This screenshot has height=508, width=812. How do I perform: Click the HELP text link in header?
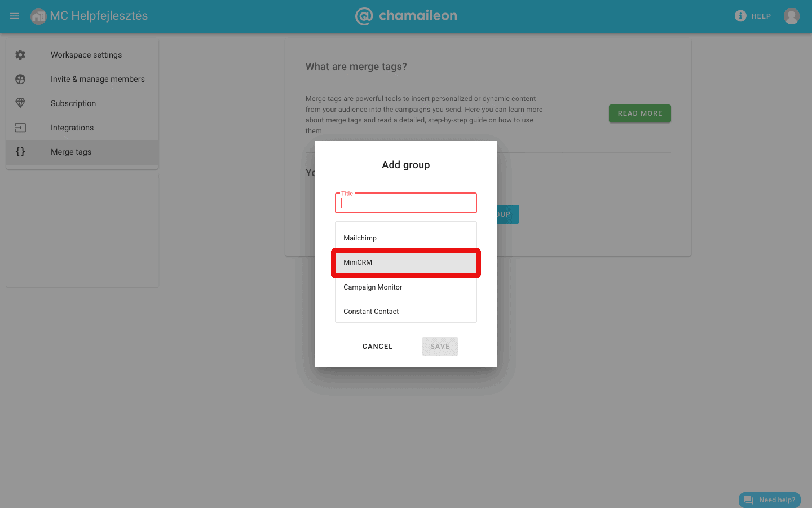[761, 16]
